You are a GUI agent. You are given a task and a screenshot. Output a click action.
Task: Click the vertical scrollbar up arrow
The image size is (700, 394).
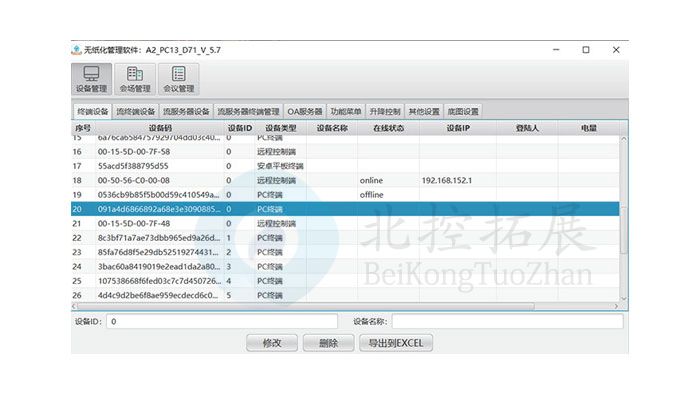(x=624, y=139)
